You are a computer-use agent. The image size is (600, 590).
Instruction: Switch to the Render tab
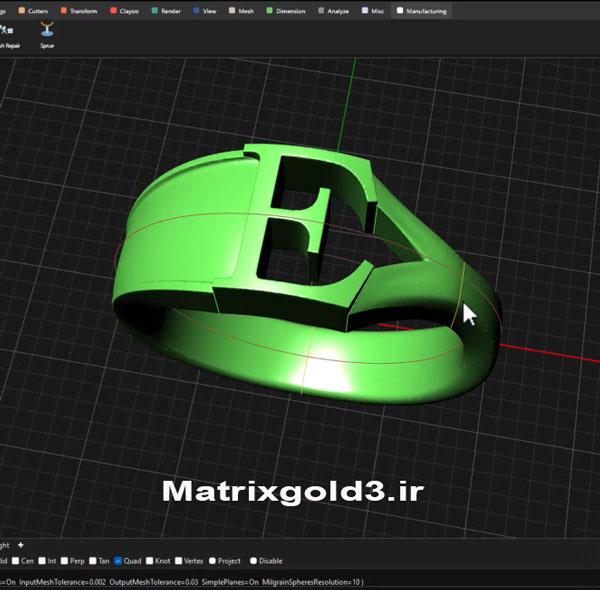coord(166,11)
